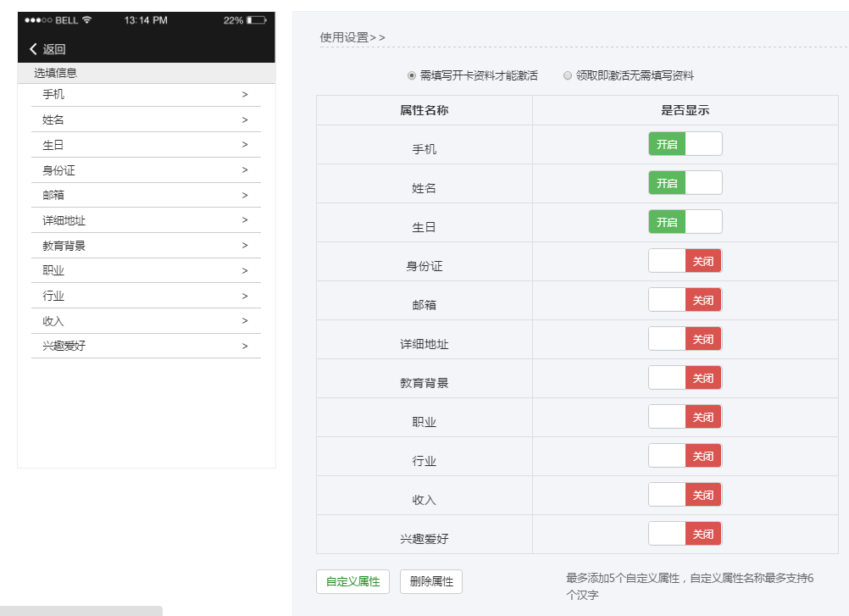Expand the 行业 row arrow in phone preview

pos(245,296)
